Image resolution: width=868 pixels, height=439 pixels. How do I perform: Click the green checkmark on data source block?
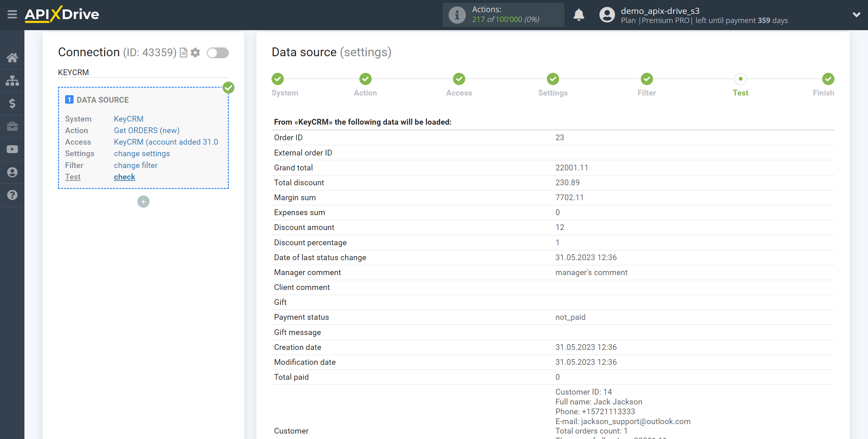click(x=229, y=88)
